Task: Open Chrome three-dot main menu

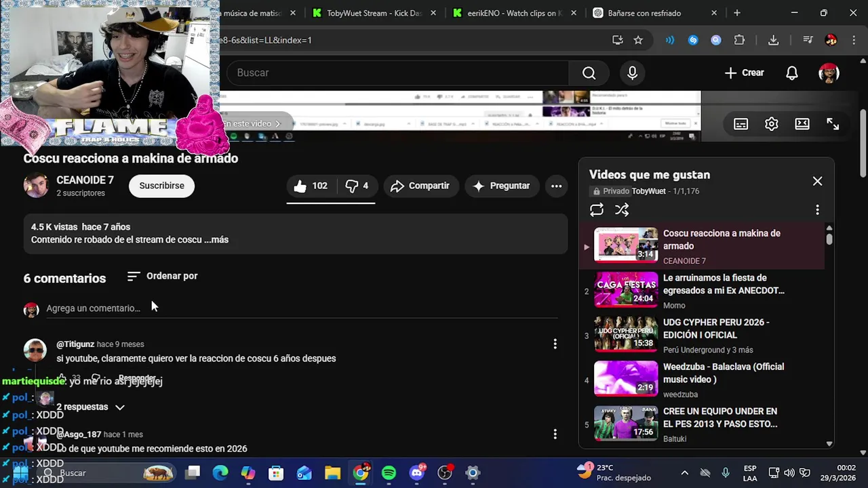Action: click(854, 40)
